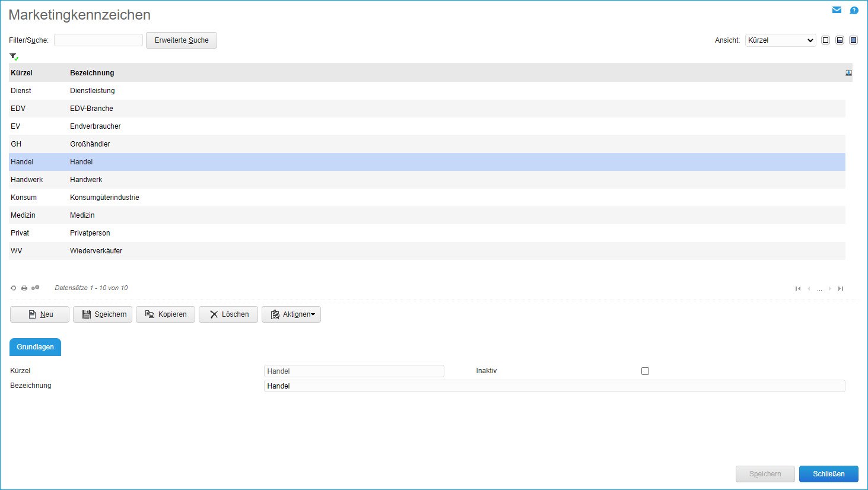The image size is (868, 490).
Task: Focus the Filter/Suche input field
Action: coord(98,40)
